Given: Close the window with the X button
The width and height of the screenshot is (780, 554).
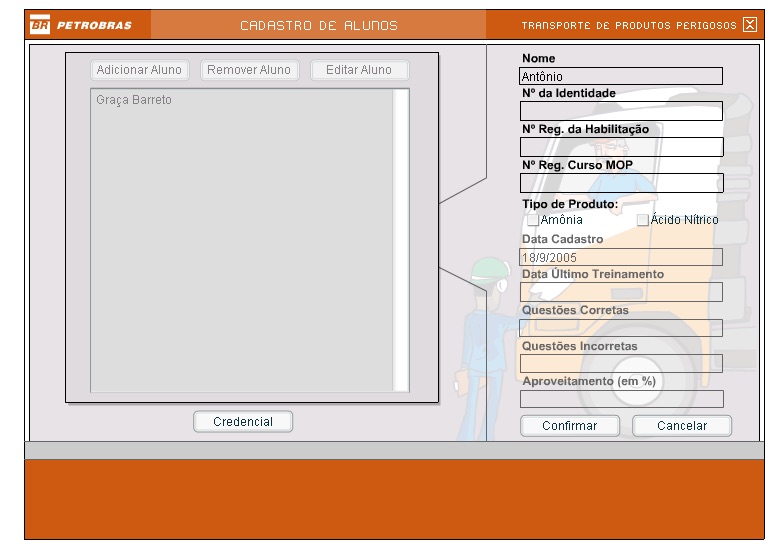Looking at the screenshot, I should coord(750,24).
